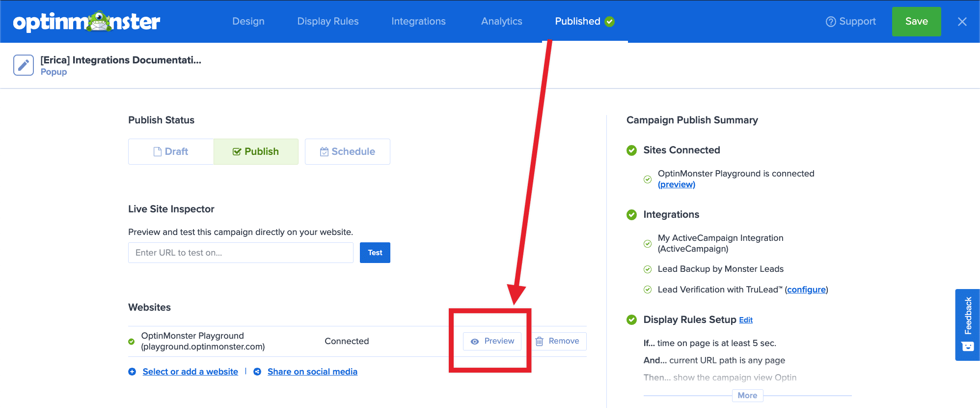Go to the Integrations tab
980x408 pixels.
pyautogui.click(x=418, y=22)
